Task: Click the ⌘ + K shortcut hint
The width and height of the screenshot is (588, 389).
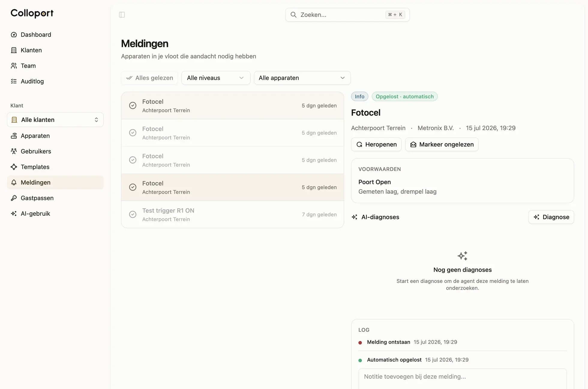Action: point(395,15)
